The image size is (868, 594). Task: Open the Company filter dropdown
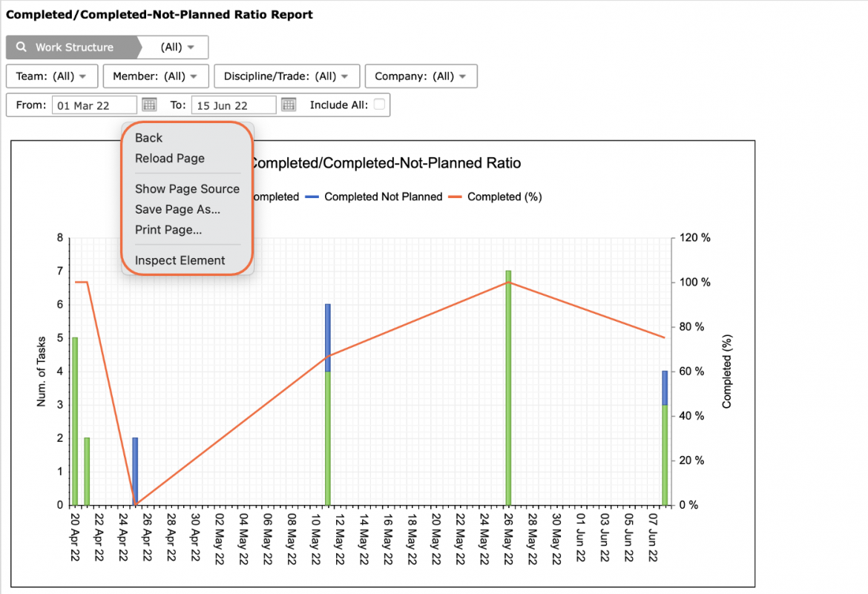tap(421, 76)
